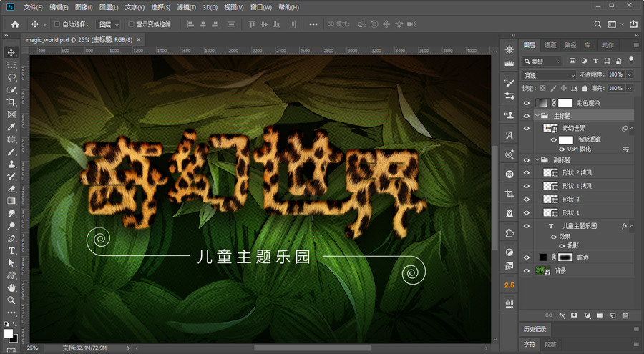The height and width of the screenshot is (354, 644).
Task: Open the 窗口(W) menu
Action: [261, 7]
